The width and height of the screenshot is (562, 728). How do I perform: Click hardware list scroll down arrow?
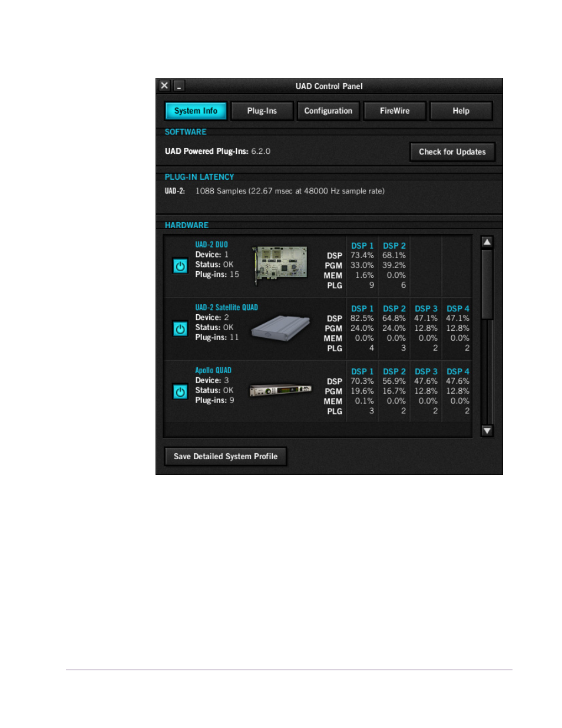[487, 431]
